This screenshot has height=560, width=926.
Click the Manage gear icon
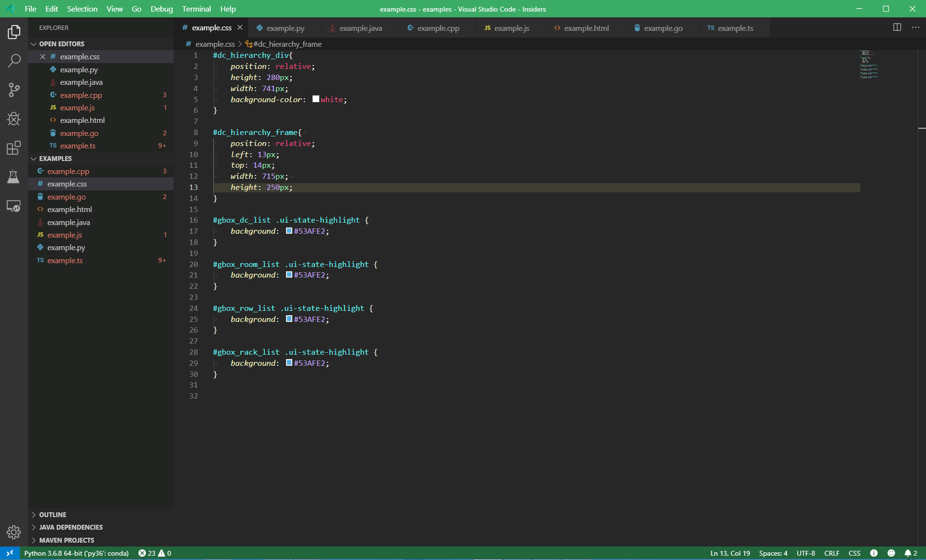[x=14, y=532]
